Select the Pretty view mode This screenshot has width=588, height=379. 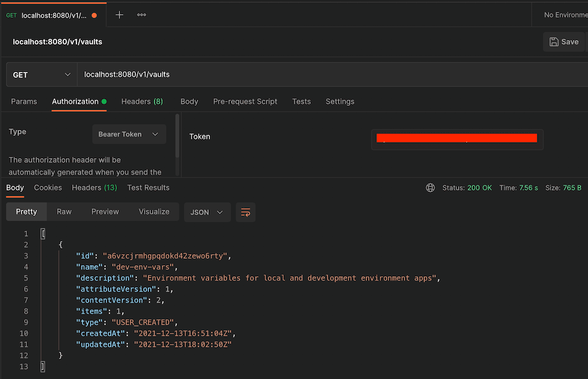[x=26, y=212]
